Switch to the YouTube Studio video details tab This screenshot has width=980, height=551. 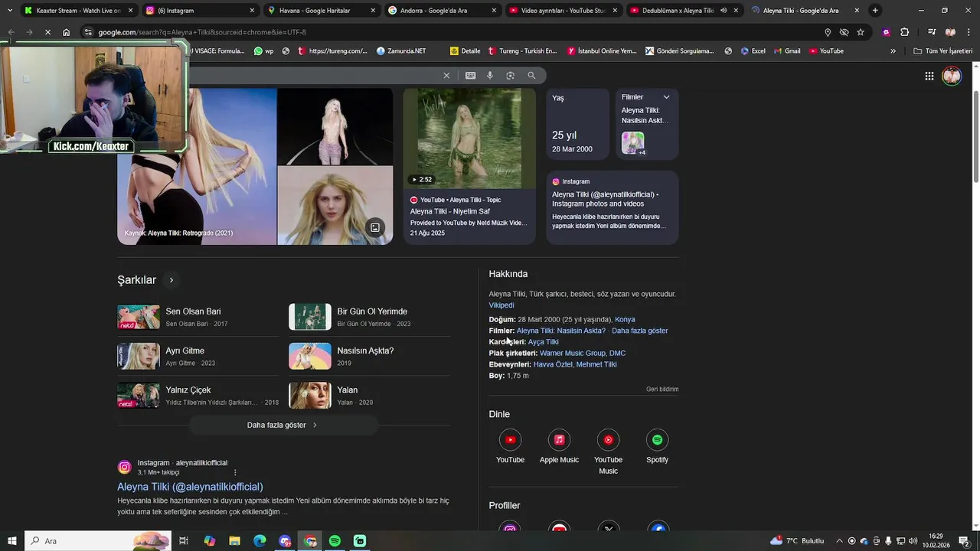coord(563,11)
